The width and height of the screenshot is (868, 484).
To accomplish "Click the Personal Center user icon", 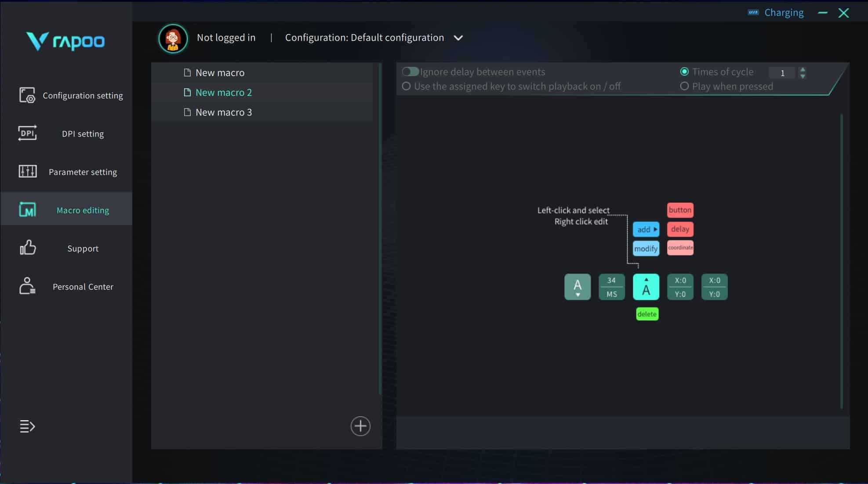I will (27, 286).
